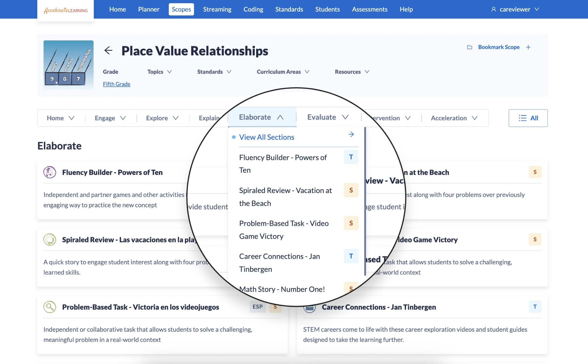Viewport: 588px width, 364px height.
Task: Click the back arrow beside Place Value Relationships
Action: [x=108, y=51]
